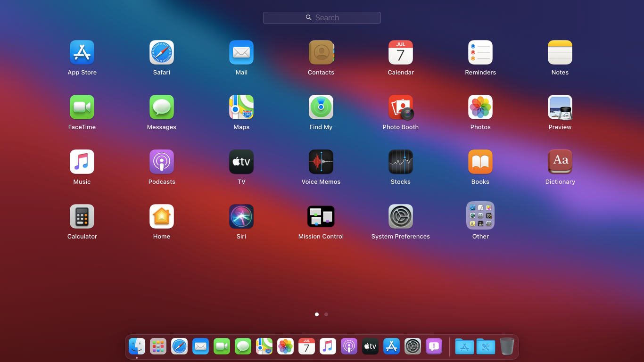Open Music from the Dock

click(328, 346)
